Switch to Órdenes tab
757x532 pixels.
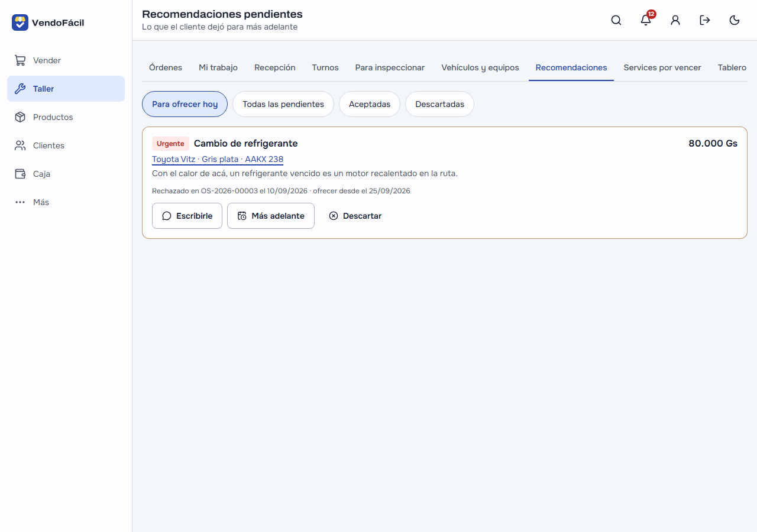pos(166,67)
